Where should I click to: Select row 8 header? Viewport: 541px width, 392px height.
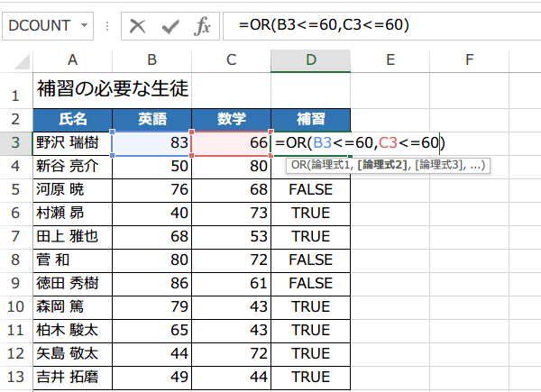point(16,260)
